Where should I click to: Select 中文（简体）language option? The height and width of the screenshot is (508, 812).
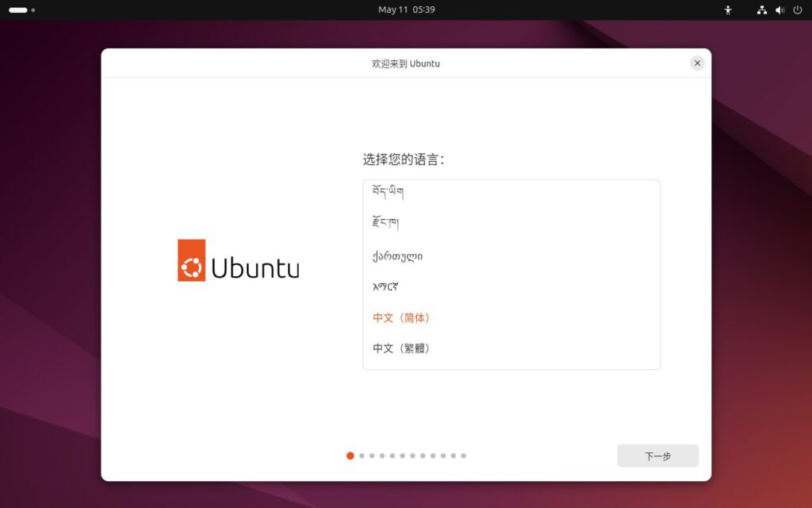[401, 317]
